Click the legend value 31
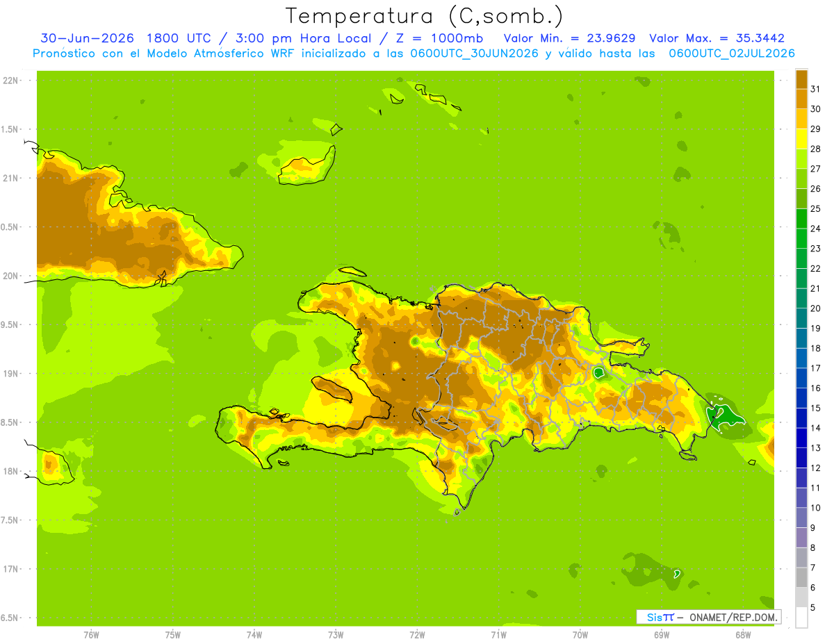834x644 pixels. (x=815, y=88)
